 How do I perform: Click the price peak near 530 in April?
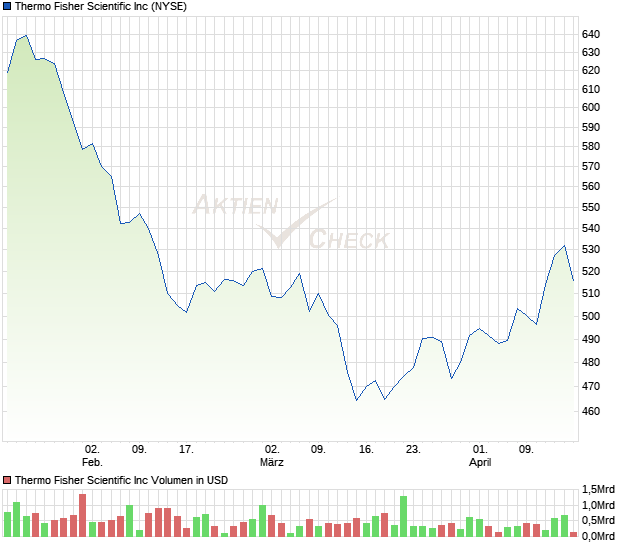coord(565,246)
